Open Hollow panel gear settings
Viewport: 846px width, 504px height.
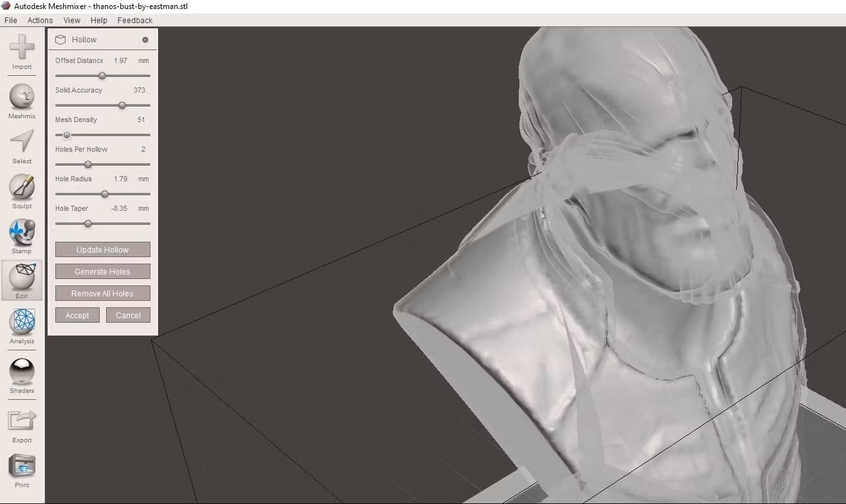(145, 40)
